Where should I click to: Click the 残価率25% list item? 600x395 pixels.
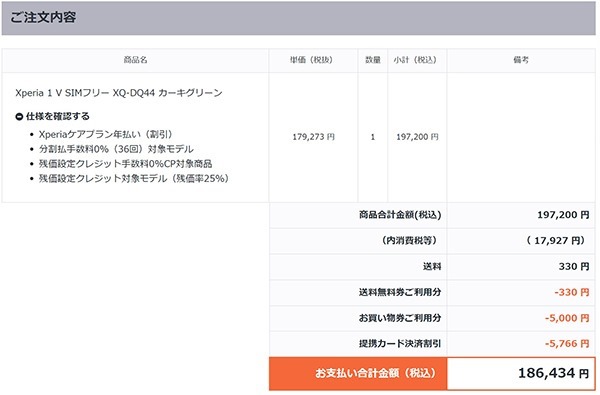[134, 178]
